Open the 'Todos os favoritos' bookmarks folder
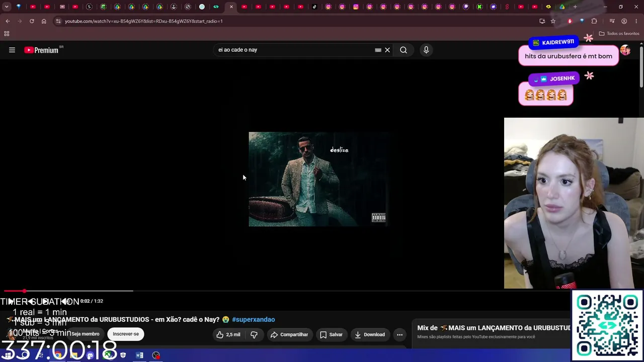The image size is (644, 362). pos(619,34)
